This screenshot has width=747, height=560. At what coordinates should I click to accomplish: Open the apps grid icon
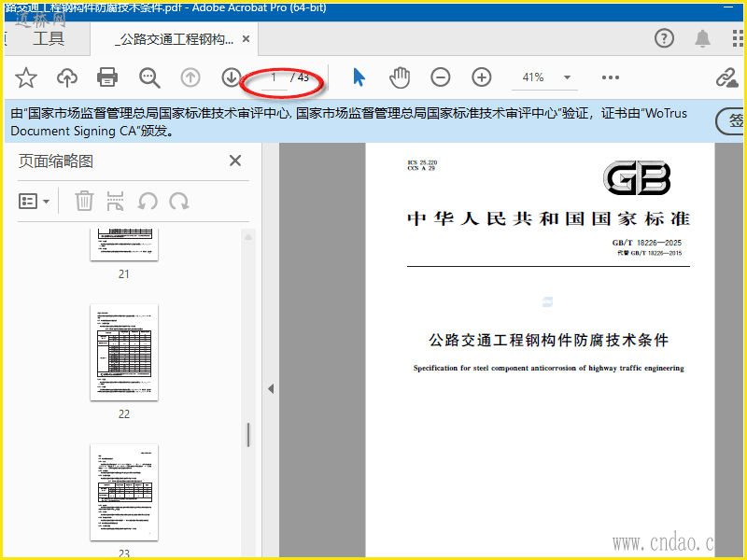point(738,38)
